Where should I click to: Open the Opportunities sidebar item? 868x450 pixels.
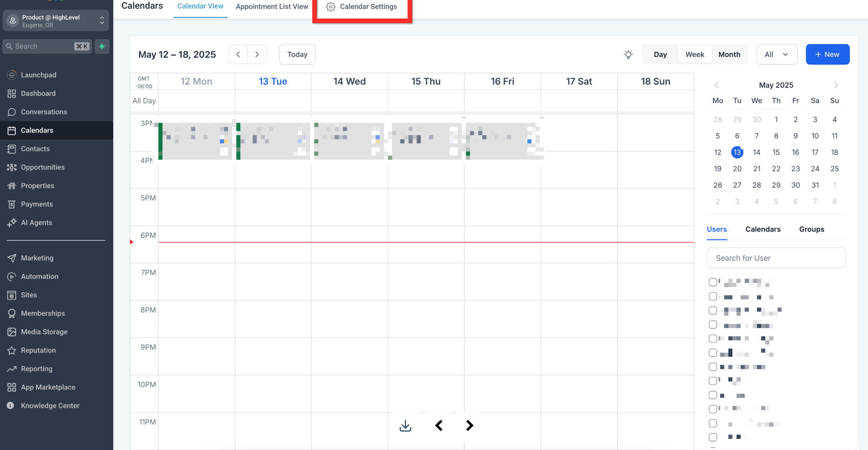[42, 167]
